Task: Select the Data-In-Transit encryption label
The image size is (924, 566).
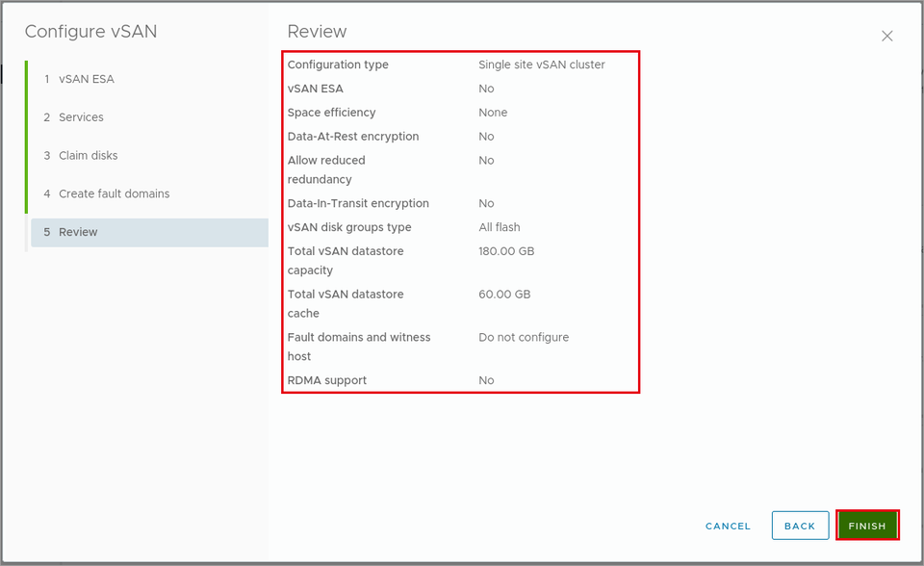Action: point(358,203)
